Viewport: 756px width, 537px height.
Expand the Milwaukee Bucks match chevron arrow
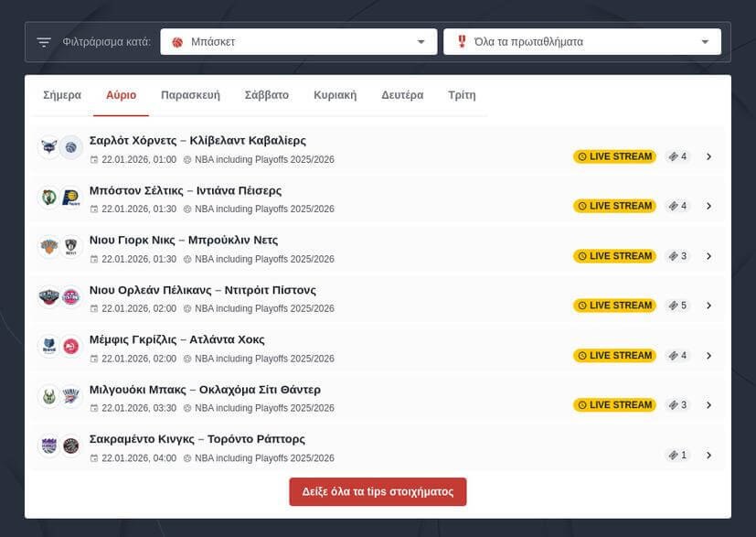pyautogui.click(x=708, y=405)
